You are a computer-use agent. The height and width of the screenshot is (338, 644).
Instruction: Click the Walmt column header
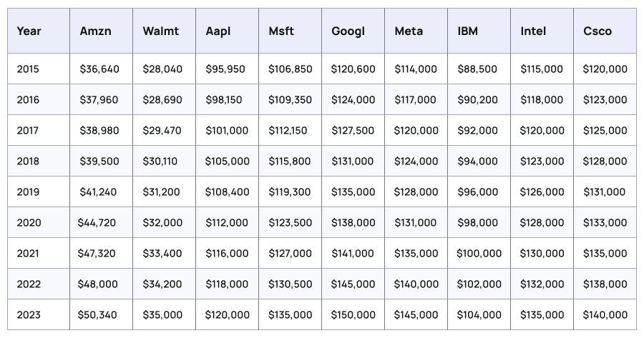(160, 31)
